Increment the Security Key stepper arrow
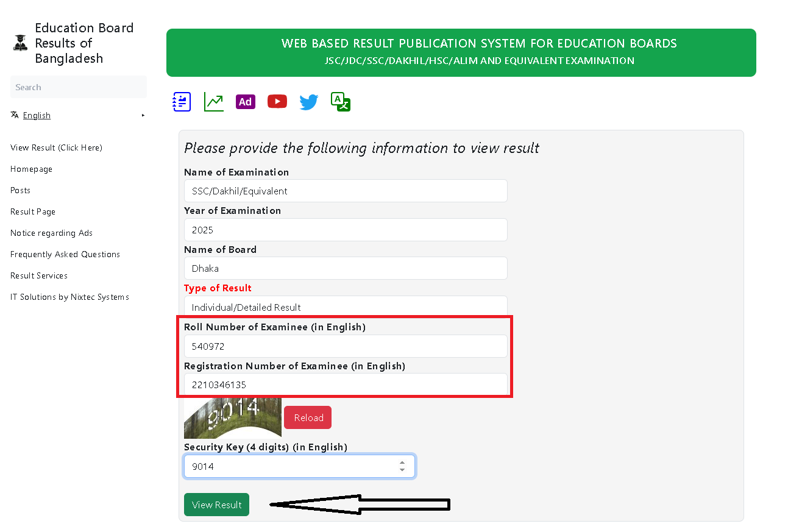This screenshot has height=532, width=788. coord(402,463)
